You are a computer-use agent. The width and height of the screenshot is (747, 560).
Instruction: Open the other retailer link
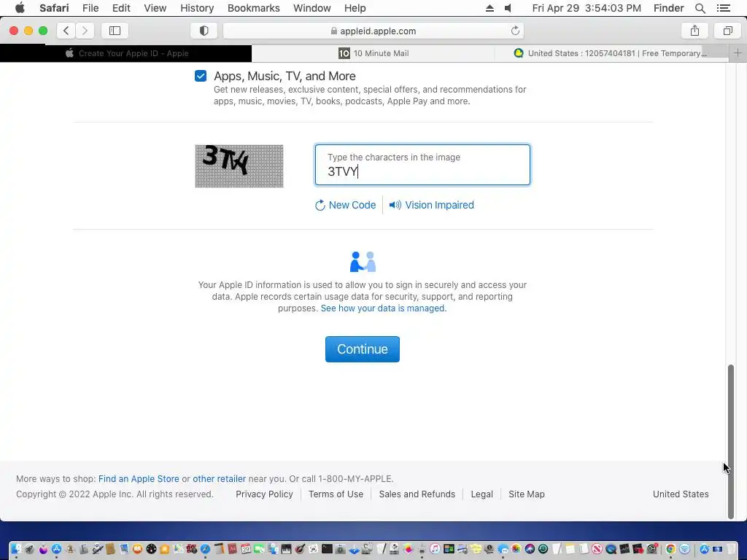tap(219, 478)
